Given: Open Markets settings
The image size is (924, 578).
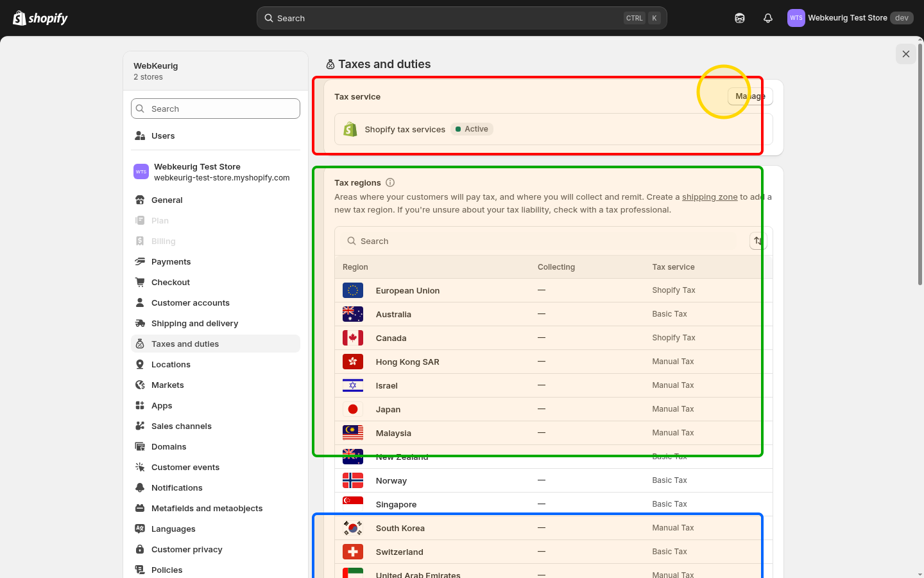Looking at the screenshot, I should click(x=216, y=385).
